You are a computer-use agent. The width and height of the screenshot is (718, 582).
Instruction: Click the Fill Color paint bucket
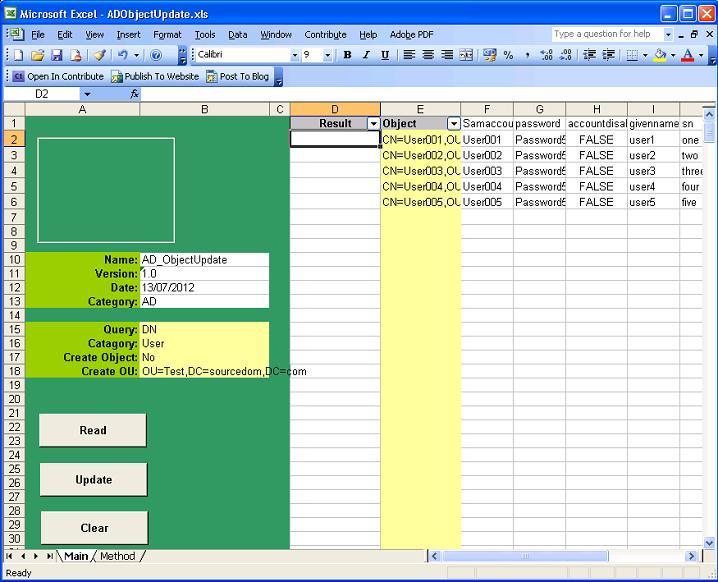pos(660,55)
